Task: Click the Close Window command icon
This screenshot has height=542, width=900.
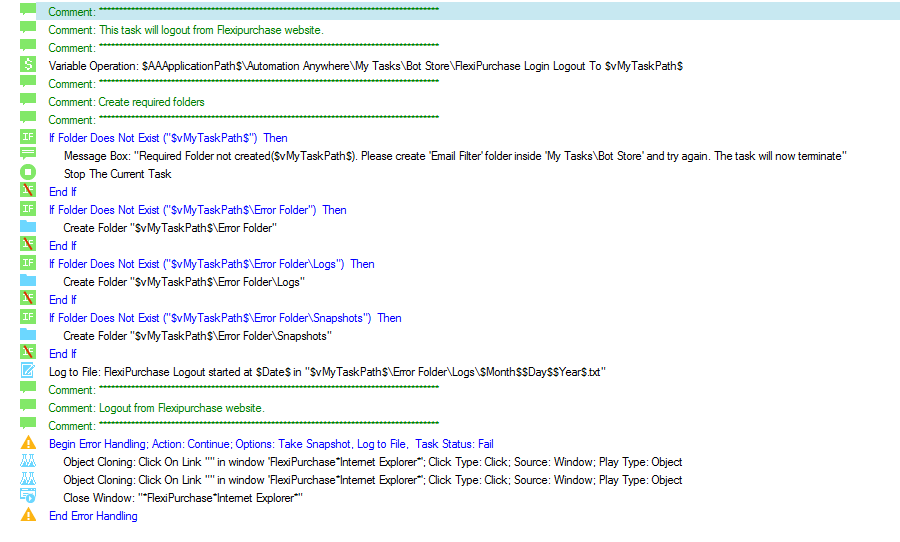Action: [x=28, y=495]
